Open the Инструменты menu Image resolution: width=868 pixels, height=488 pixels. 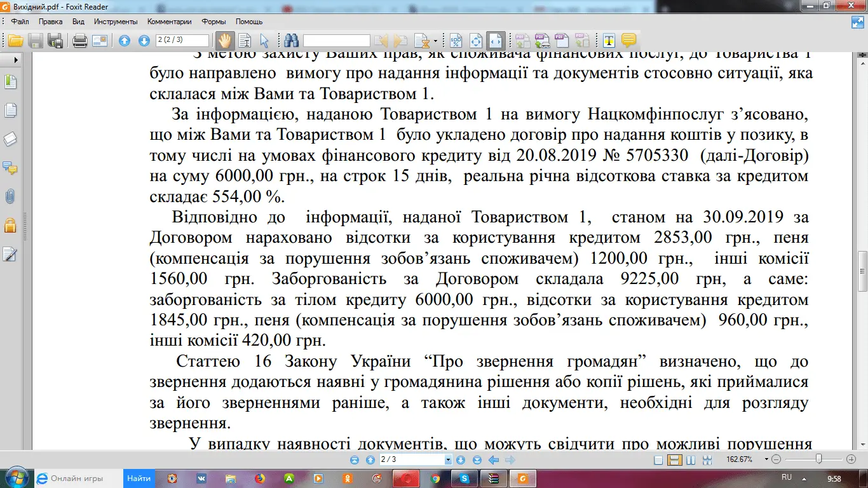[112, 22]
